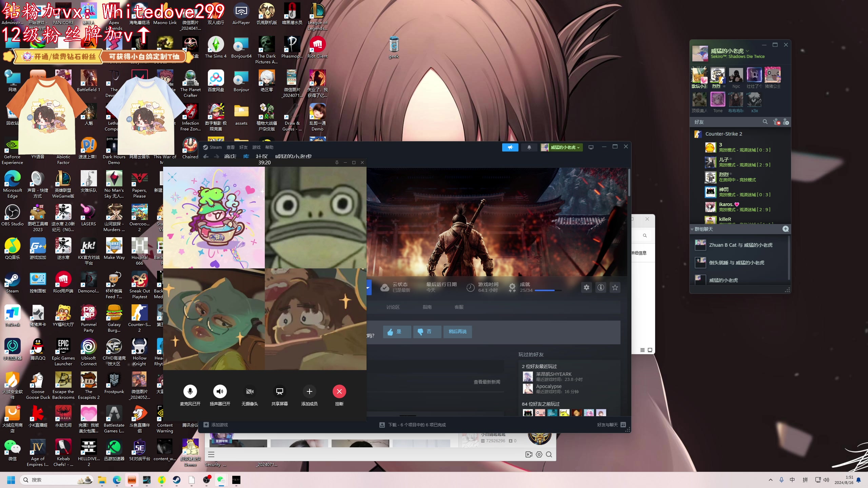Add a member to the call
This screenshot has height=488, width=868.
coord(310,391)
